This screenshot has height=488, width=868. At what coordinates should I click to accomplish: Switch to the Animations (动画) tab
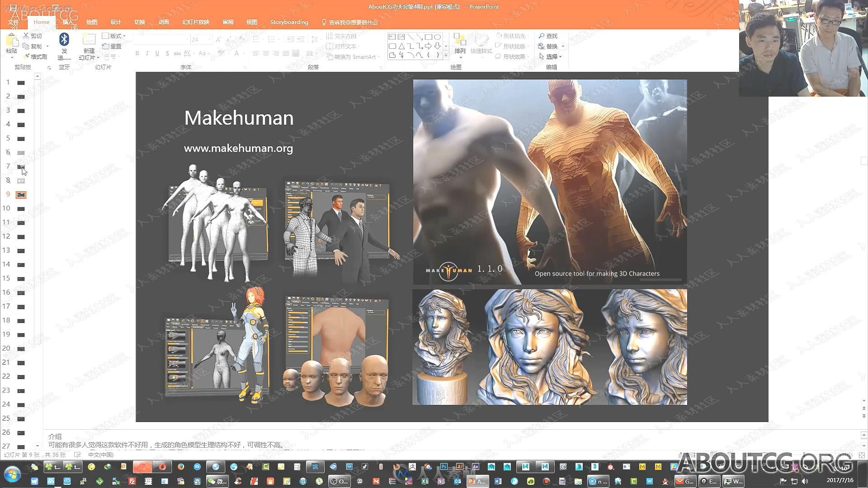coord(164,22)
